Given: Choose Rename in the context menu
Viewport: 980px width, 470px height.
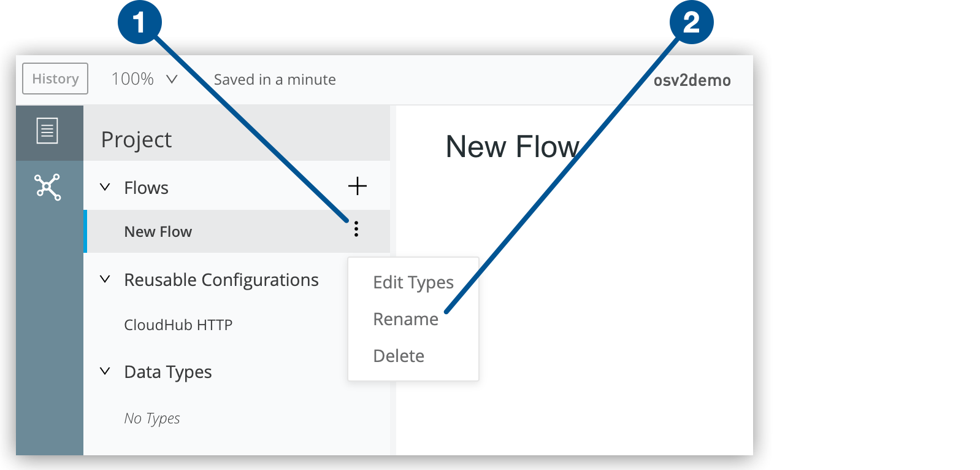Looking at the screenshot, I should [x=405, y=319].
